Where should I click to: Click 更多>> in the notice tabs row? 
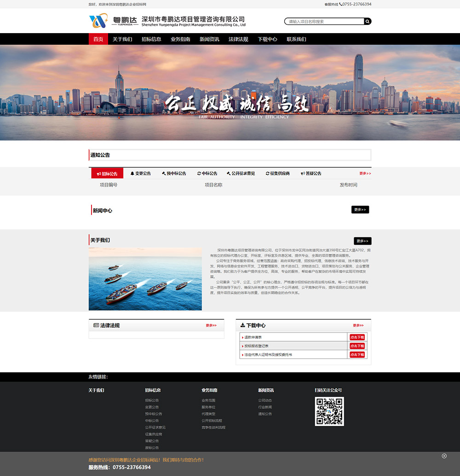[365, 173]
